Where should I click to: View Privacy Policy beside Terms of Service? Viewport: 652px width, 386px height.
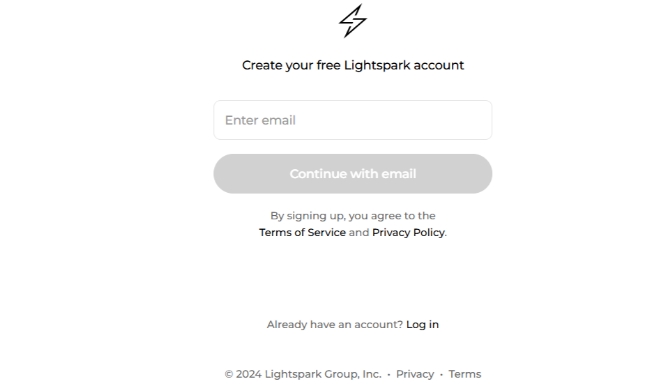pyautogui.click(x=408, y=232)
